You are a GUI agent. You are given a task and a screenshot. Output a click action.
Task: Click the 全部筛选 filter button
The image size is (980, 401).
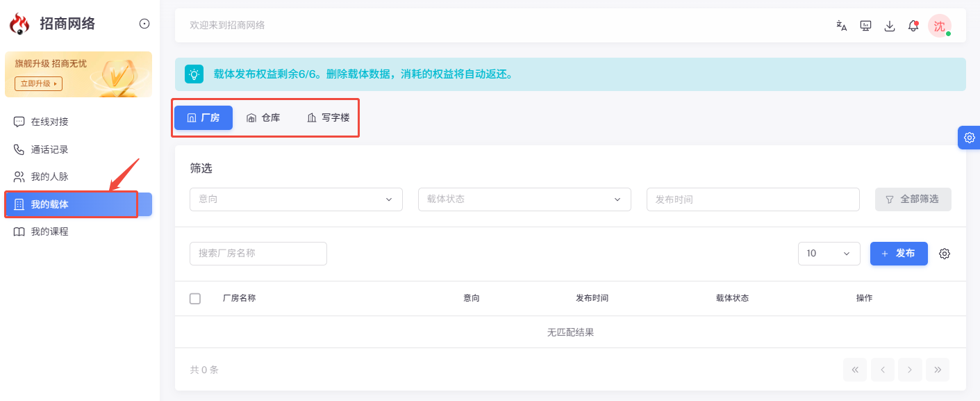(x=913, y=199)
